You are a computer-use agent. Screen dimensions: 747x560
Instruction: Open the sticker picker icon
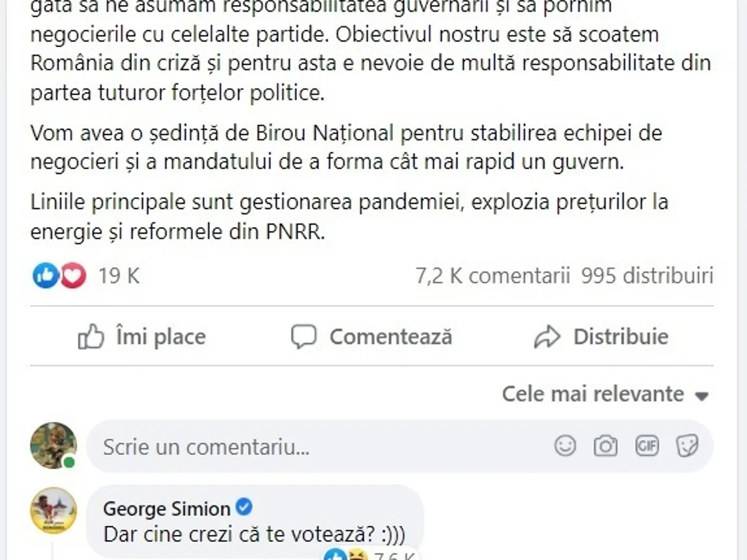point(687,446)
